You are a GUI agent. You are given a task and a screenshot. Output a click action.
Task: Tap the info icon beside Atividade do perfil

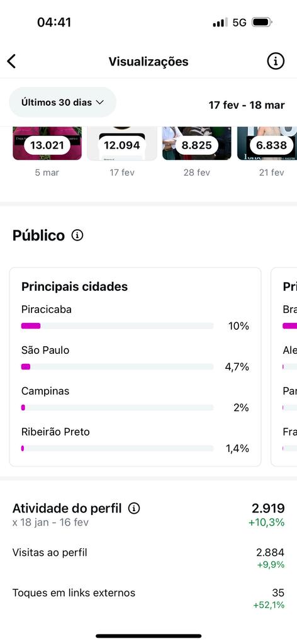click(x=134, y=509)
